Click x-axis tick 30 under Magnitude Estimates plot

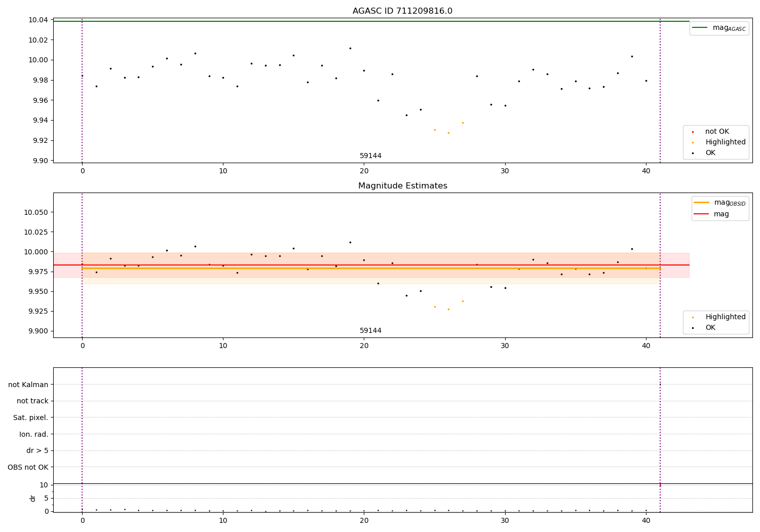tap(505, 346)
